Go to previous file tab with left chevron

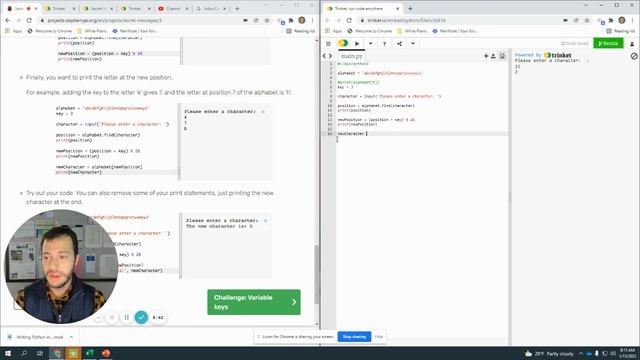pos(324,56)
